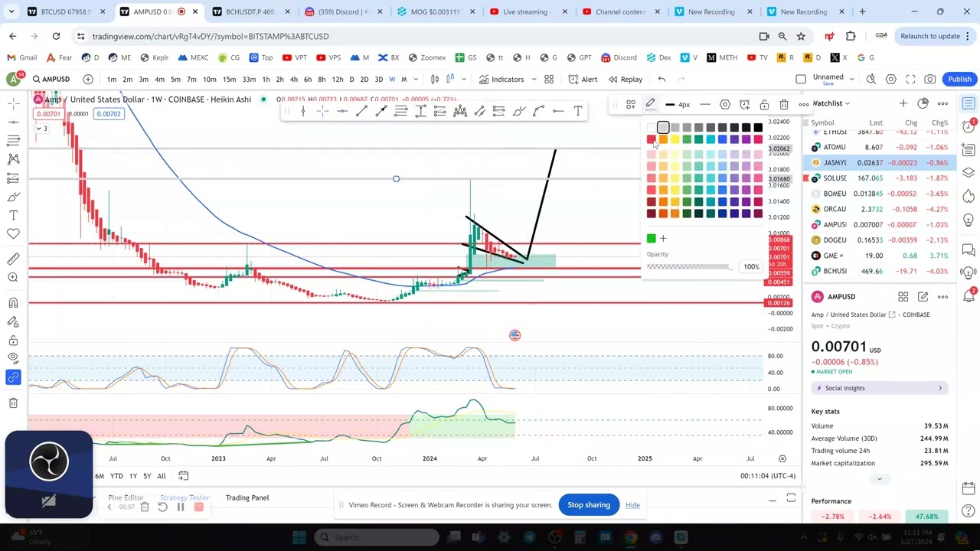The height and width of the screenshot is (551, 980).
Task: Select the crosshair cursor tool in left sidebar
Action: (13, 103)
